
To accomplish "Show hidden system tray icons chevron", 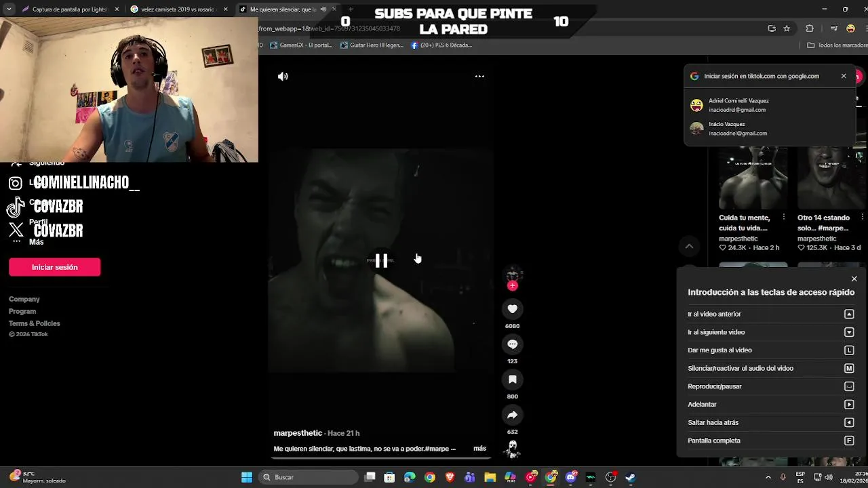I will [768, 477].
